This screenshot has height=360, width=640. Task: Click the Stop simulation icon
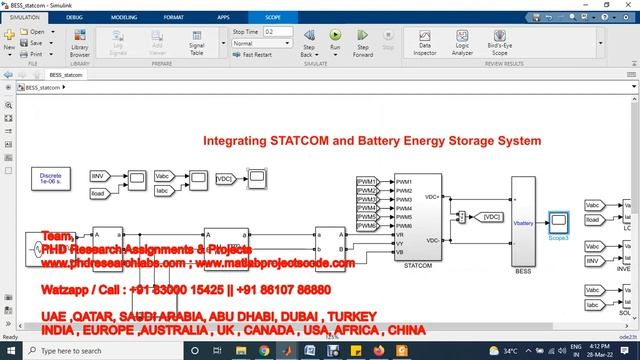388,35
